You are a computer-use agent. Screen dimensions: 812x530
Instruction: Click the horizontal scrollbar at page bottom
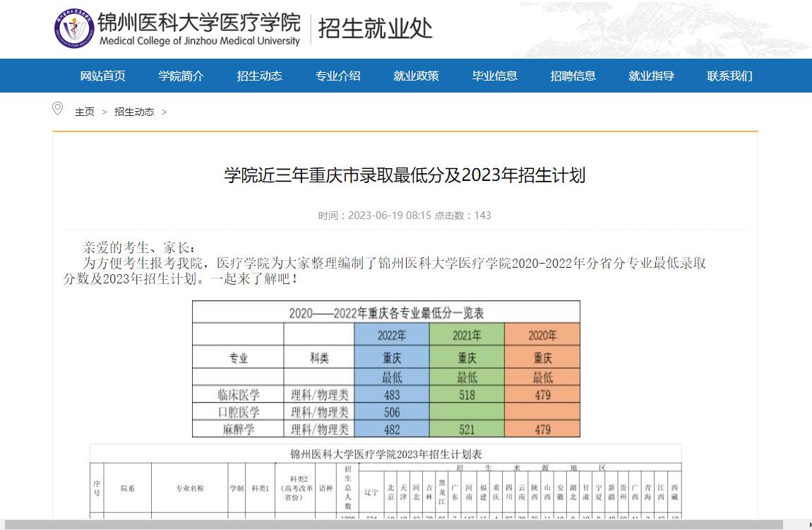click(x=393, y=524)
